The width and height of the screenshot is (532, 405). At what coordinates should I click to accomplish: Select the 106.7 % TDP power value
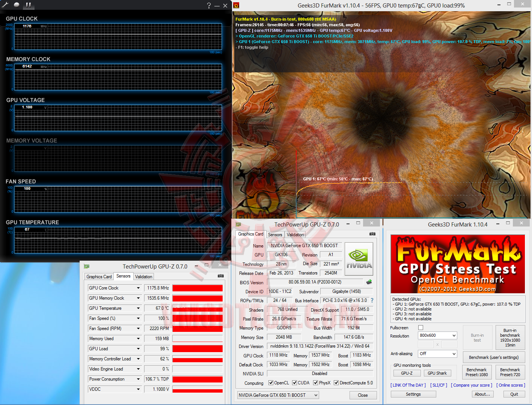pos(158,379)
